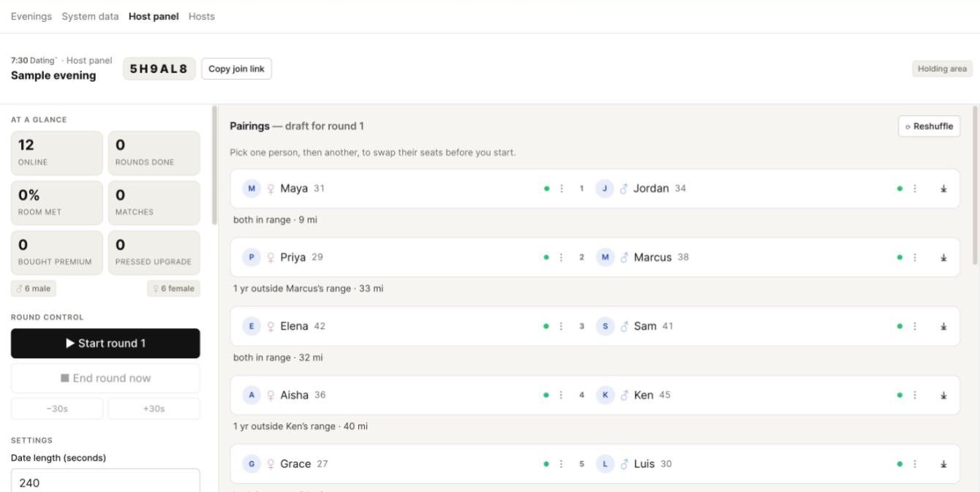Click the Date length seconds field

[105, 482]
